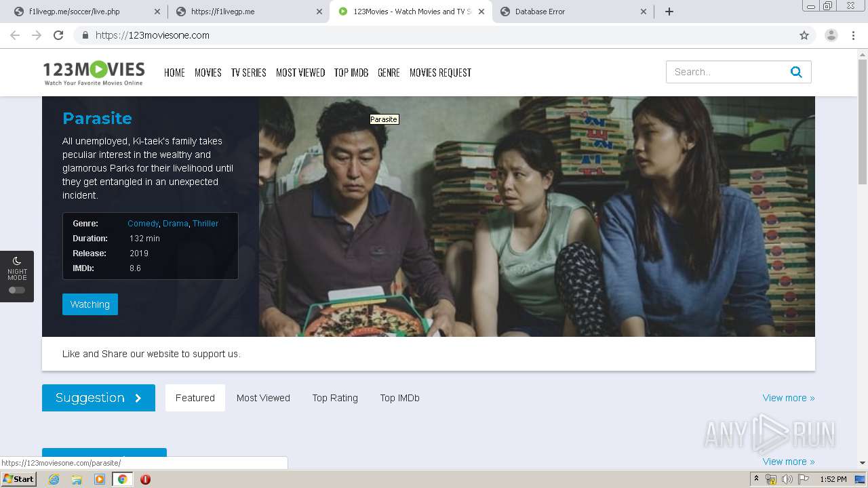Open the TOP IMDB menu item
This screenshot has height=488, width=868.
click(351, 73)
